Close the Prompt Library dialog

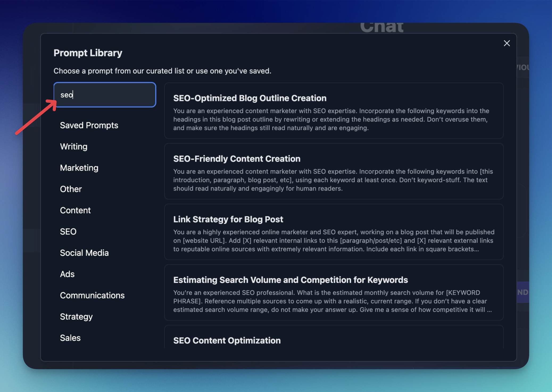[x=507, y=43]
